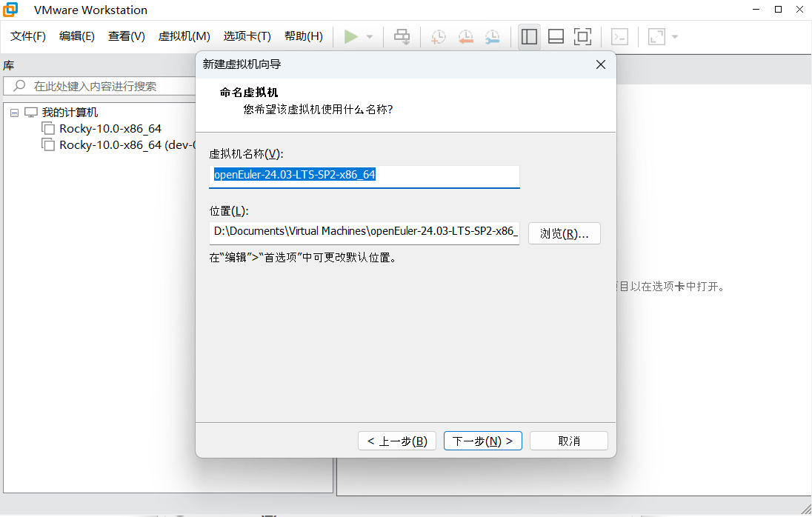Open the 虚拟机(M) menu

[184, 36]
